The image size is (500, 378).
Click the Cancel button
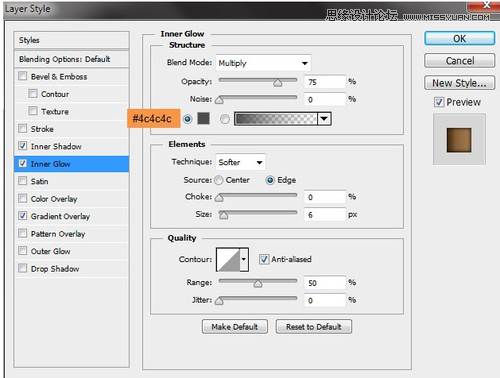[460, 61]
